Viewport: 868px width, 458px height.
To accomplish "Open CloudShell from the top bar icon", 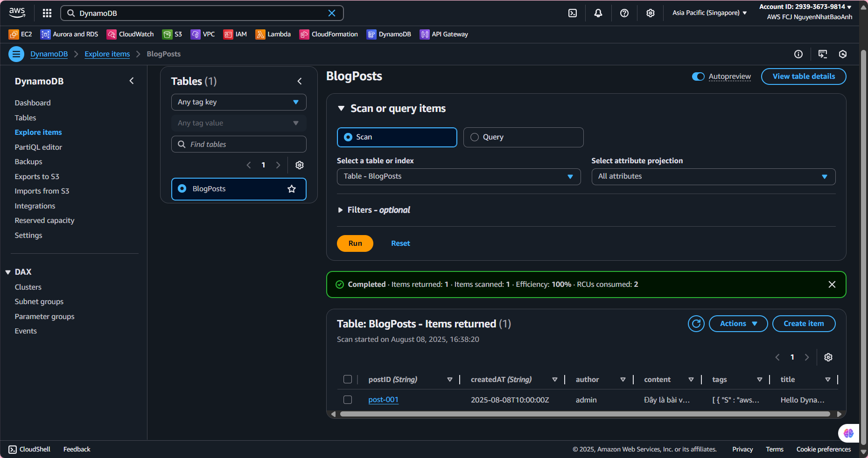I will 573,13.
